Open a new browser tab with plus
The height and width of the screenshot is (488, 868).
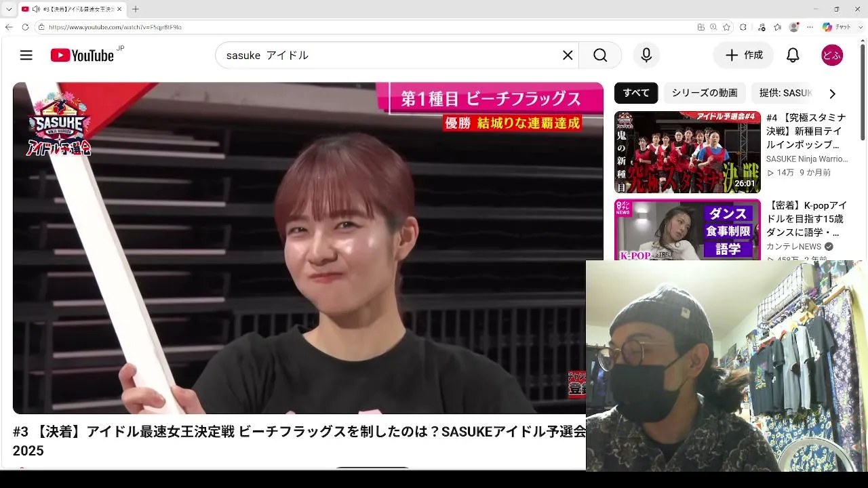click(135, 9)
